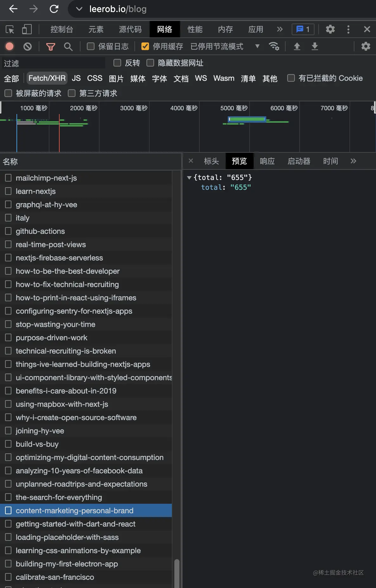The image size is (376, 588).
Task: Switch to Elements tab
Action: point(96,29)
